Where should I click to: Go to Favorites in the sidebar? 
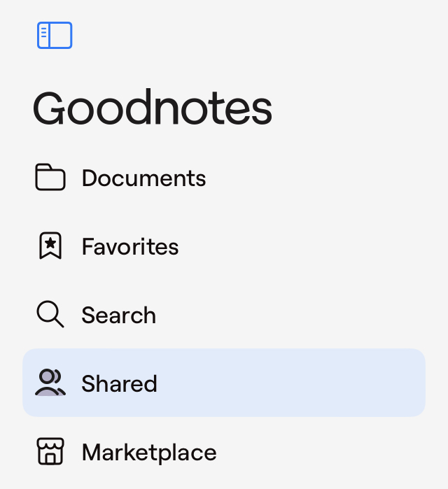[x=130, y=247]
